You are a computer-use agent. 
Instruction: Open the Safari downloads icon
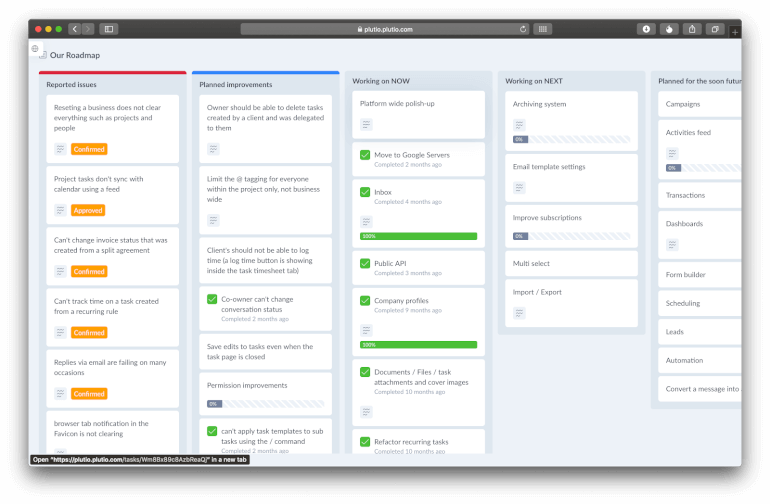click(646, 29)
